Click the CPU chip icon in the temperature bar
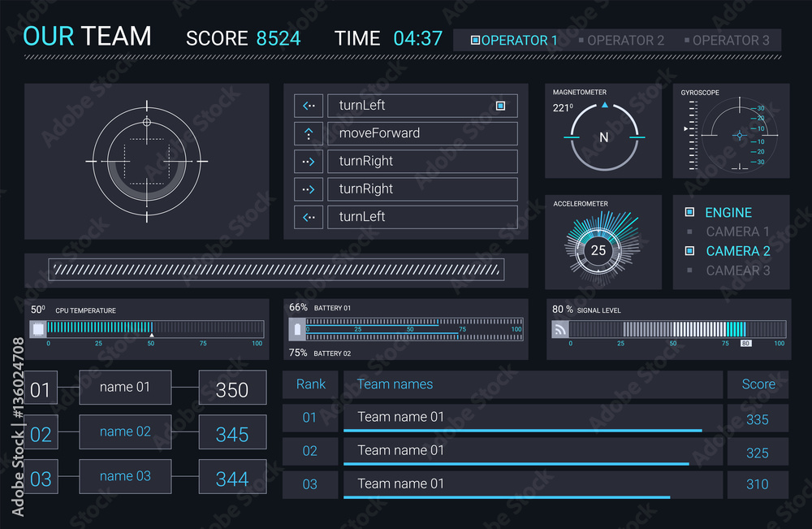 click(x=38, y=329)
